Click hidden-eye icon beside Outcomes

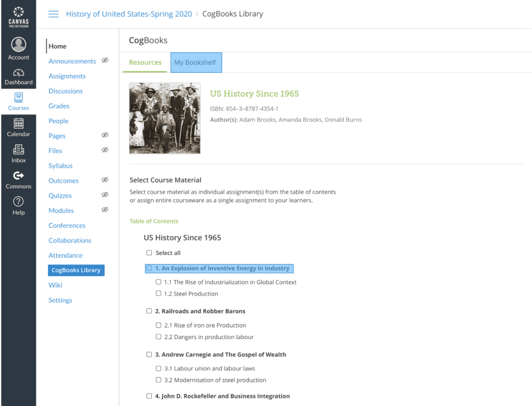(105, 180)
